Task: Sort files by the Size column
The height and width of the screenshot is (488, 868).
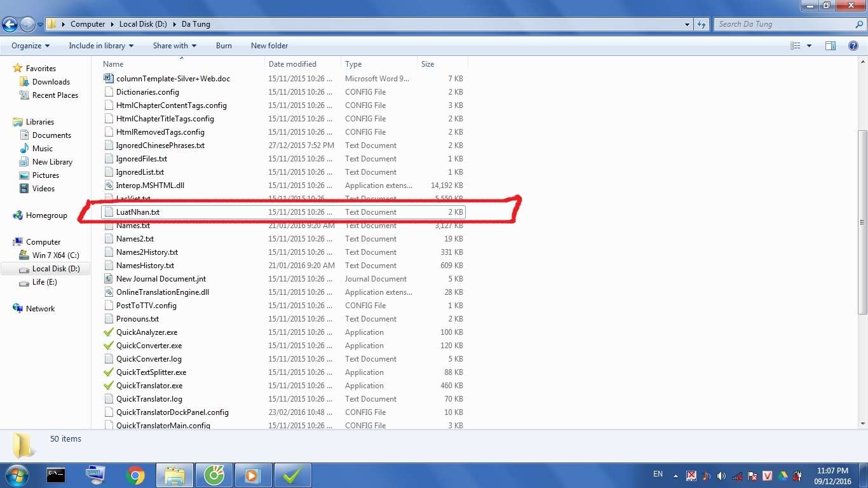Action: 428,64
